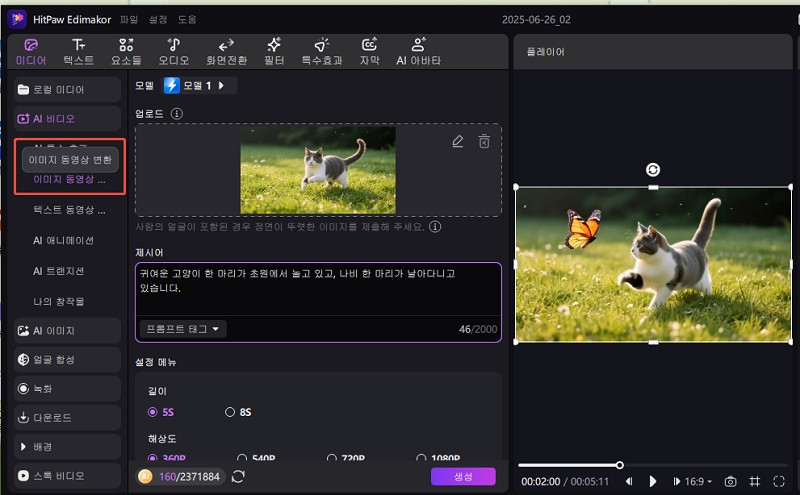Select 나의 창작물 sidebar item
This screenshot has width=800, height=495.
click(x=58, y=302)
